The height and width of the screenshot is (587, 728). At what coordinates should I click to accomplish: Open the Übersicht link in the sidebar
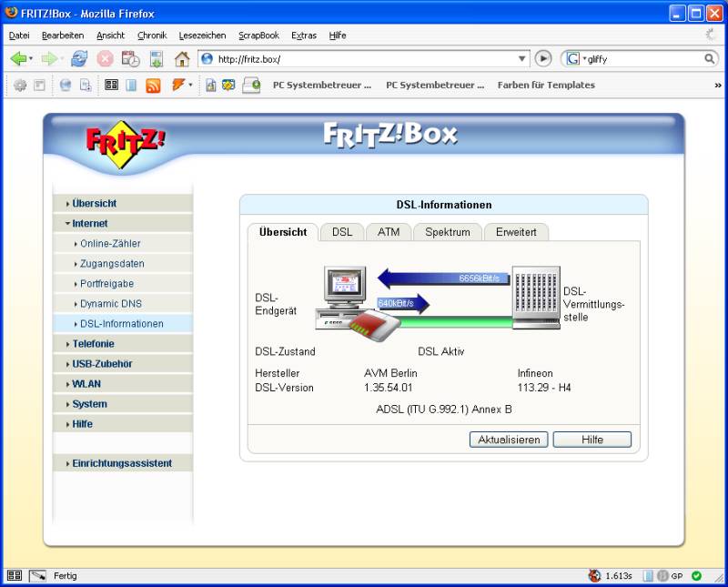click(95, 204)
